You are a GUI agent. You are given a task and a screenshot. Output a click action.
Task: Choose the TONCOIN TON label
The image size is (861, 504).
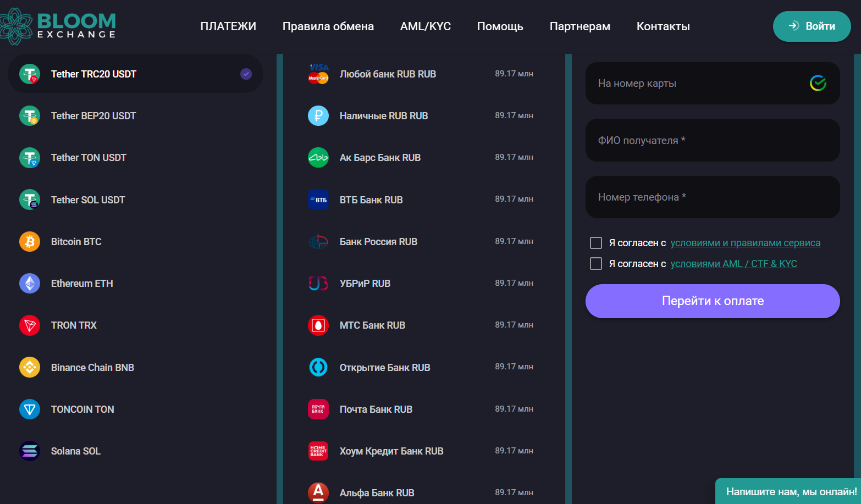[x=82, y=409]
